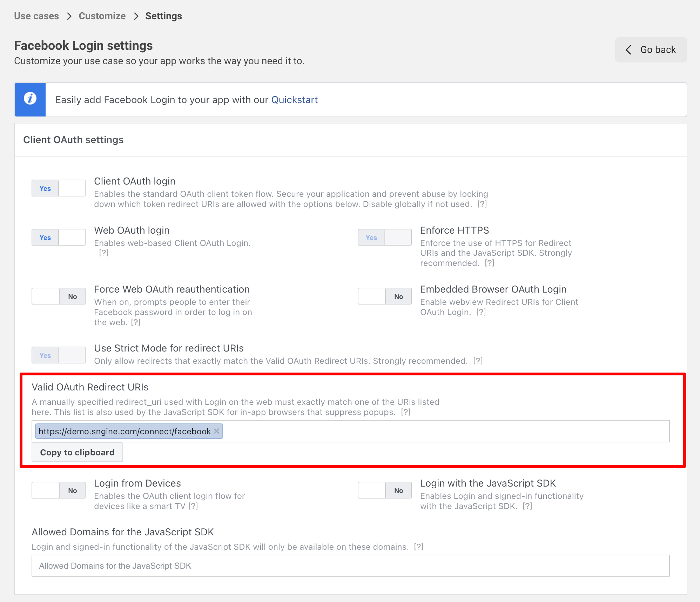Open help [?] next to Enforce HTTPS
The width and height of the screenshot is (700, 602).
click(x=490, y=263)
